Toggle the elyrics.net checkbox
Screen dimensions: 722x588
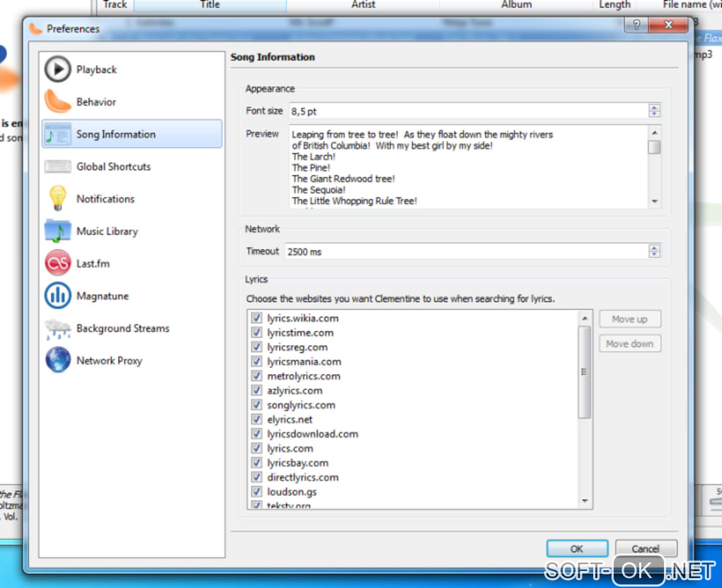pyautogui.click(x=256, y=419)
